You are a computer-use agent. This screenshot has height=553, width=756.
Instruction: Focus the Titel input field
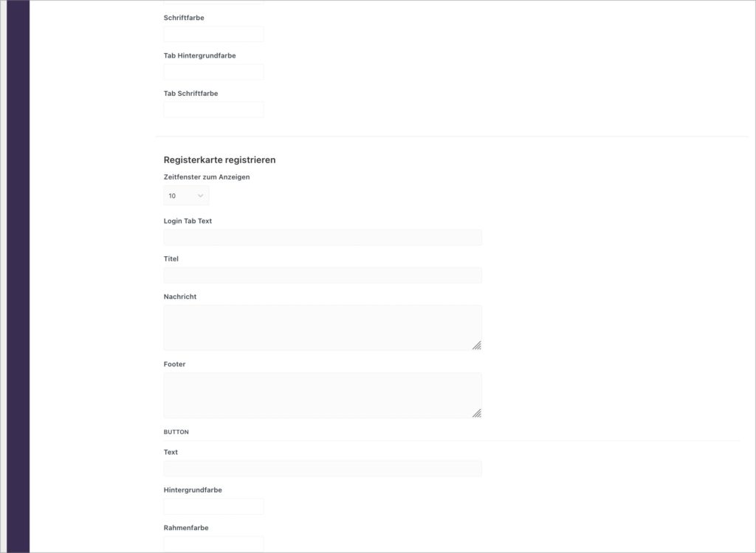point(323,275)
